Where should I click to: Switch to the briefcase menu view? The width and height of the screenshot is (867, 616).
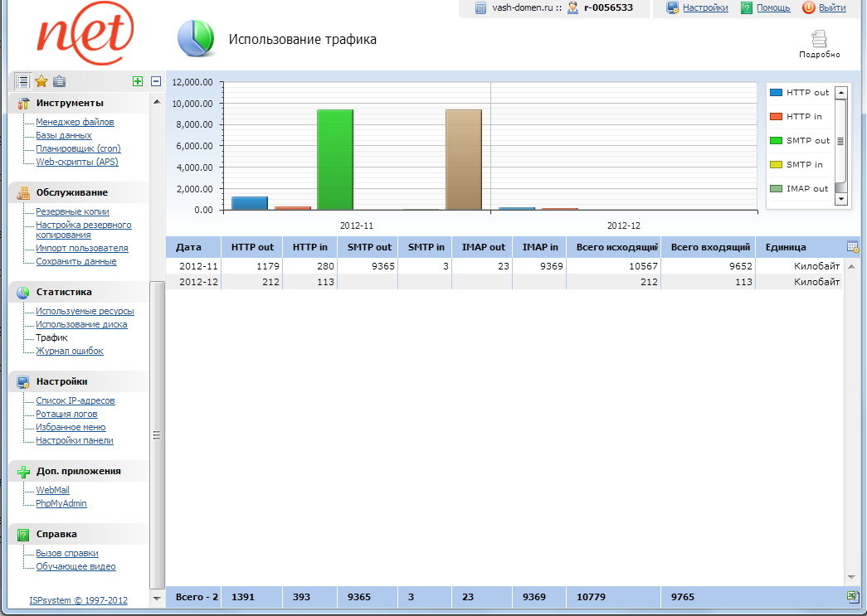[60, 81]
